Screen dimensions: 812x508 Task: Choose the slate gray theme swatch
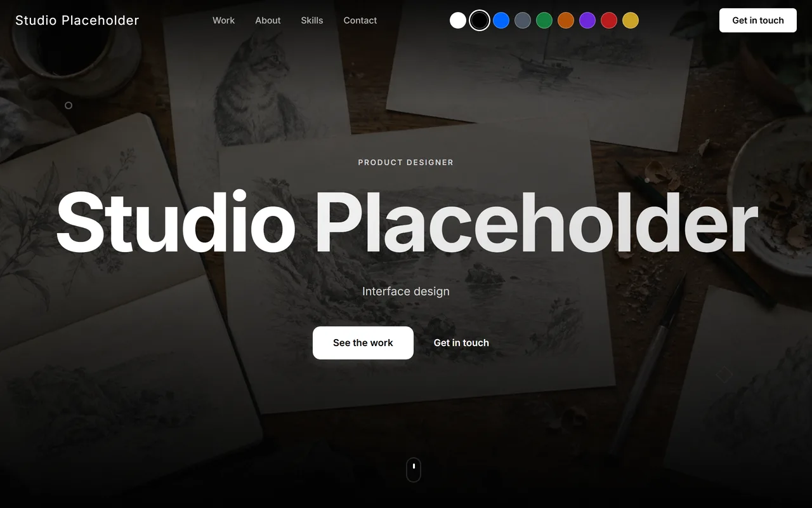(x=523, y=20)
